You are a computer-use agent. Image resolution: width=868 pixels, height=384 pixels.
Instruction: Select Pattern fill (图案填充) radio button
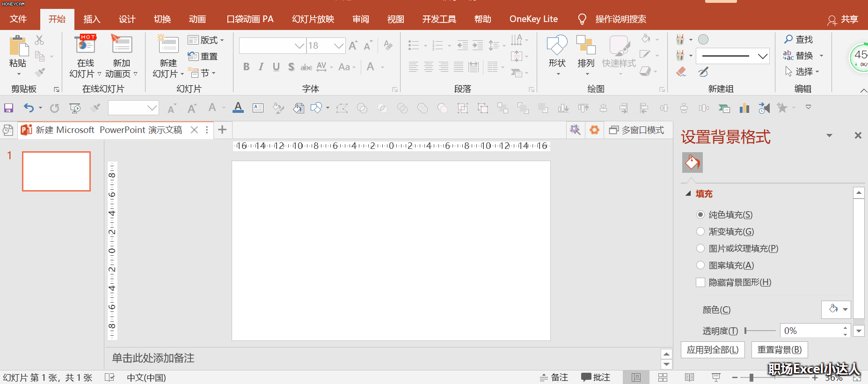click(x=700, y=265)
